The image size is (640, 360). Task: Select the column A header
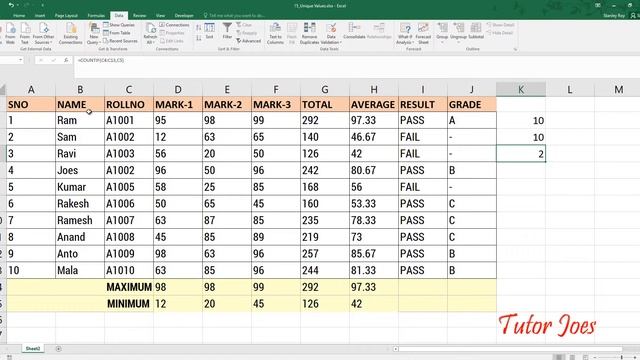coord(31,89)
